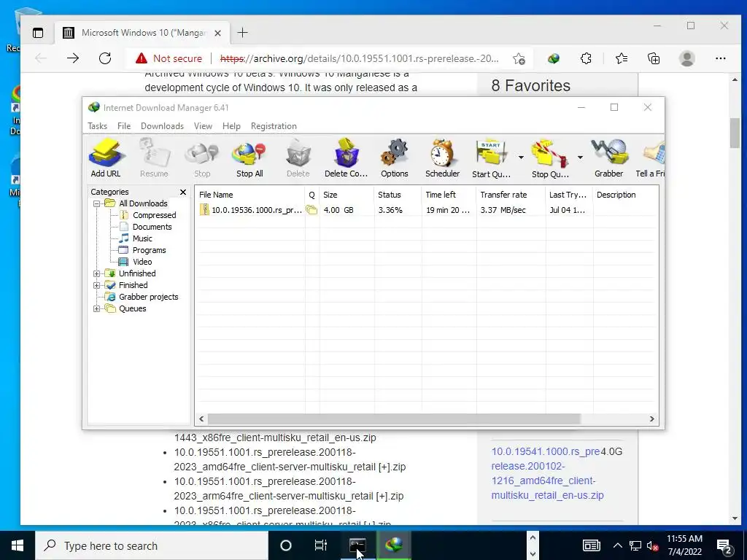Open the 10.0.19541.1000.rs_prerelease zip link
This screenshot has width=747, height=560.
coord(546,473)
